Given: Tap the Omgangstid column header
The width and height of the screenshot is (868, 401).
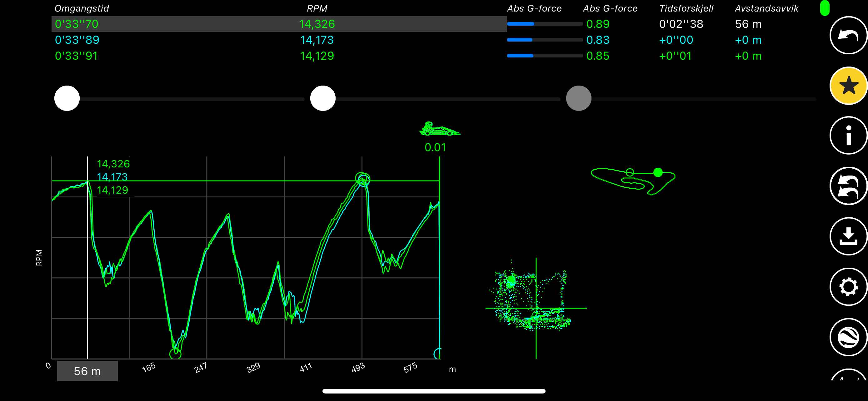Looking at the screenshot, I should tap(82, 8).
